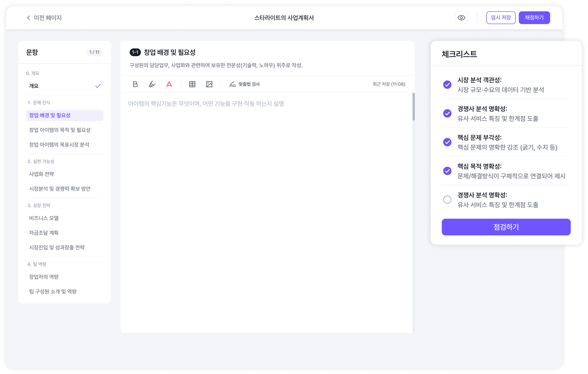Click the eye preview icon
The height and width of the screenshot is (374, 588).
tap(461, 18)
